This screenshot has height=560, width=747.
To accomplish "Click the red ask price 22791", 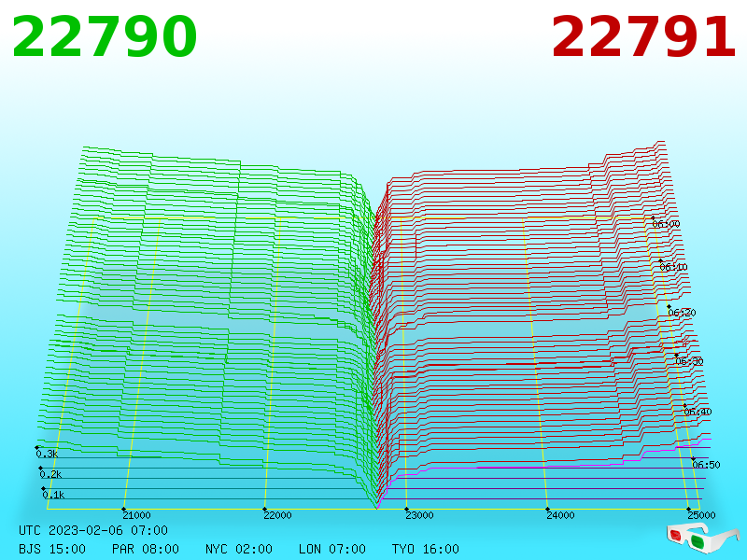I will (x=643, y=37).
